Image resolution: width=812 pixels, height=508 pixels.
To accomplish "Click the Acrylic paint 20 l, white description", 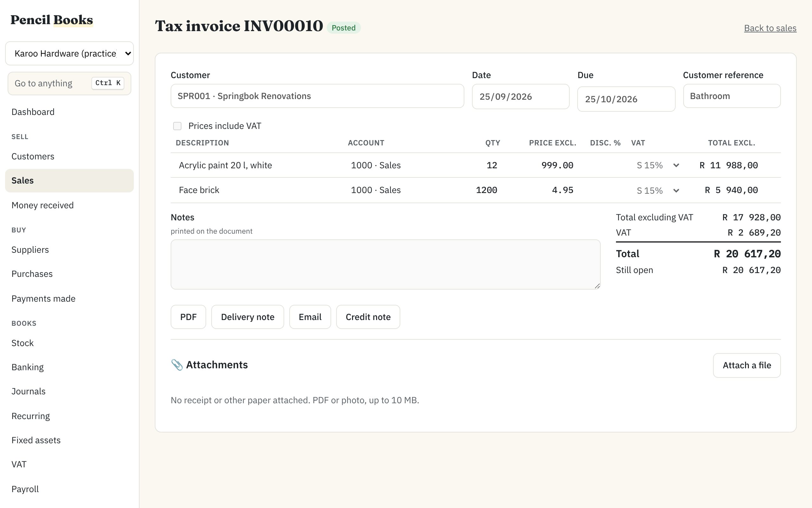I will pos(226,165).
